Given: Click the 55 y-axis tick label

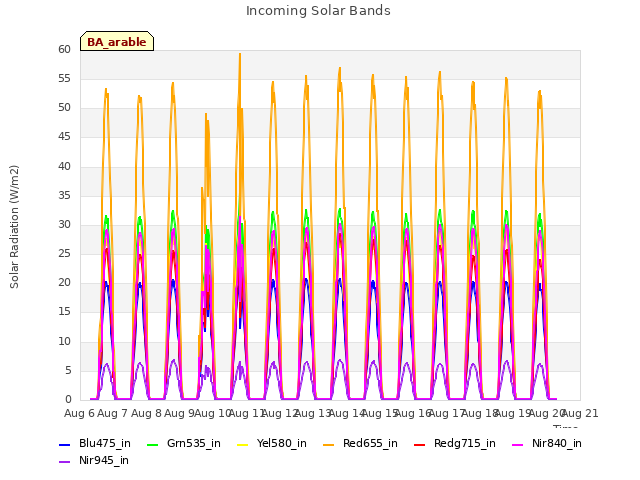Looking at the screenshot, I should (x=64, y=79).
